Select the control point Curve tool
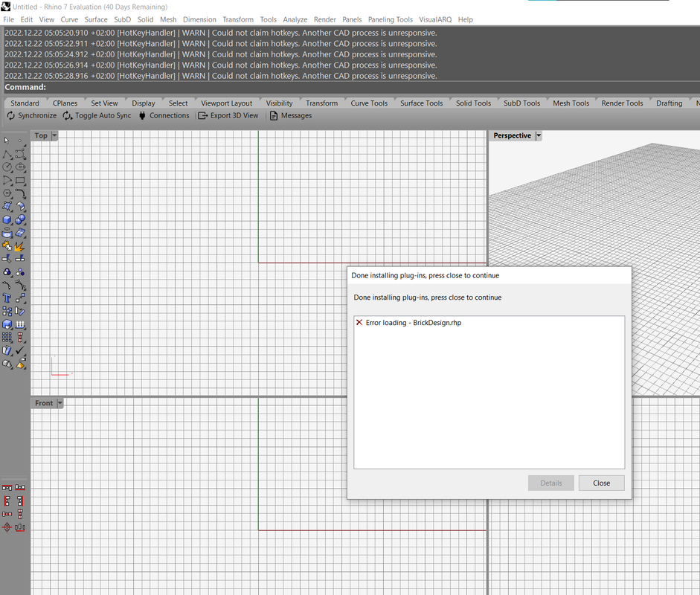 (20, 154)
